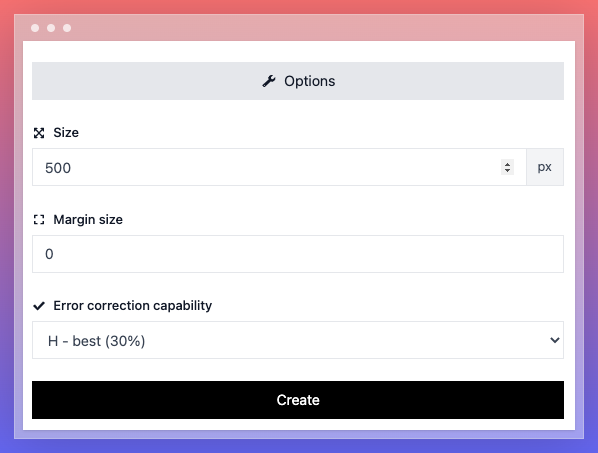Image resolution: width=598 pixels, height=453 pixels.
Task: Click the px unit addon
Action: [545, 167]
